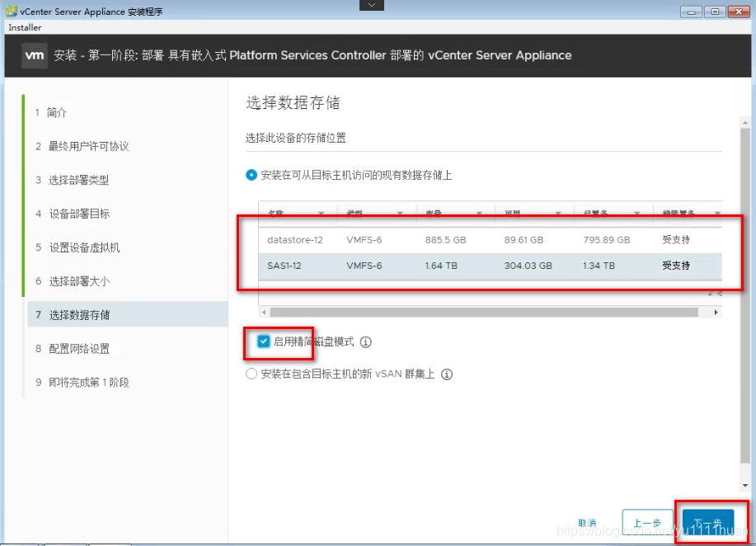Viewport: 756px width, 546px height.
Task: Click the vm logo in the header
Action: click(35, 55)
